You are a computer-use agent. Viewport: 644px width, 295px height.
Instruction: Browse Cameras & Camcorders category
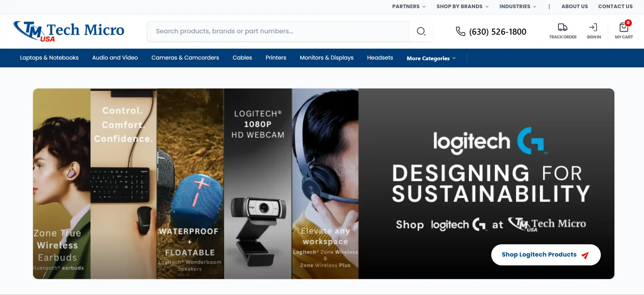[185, 58]
